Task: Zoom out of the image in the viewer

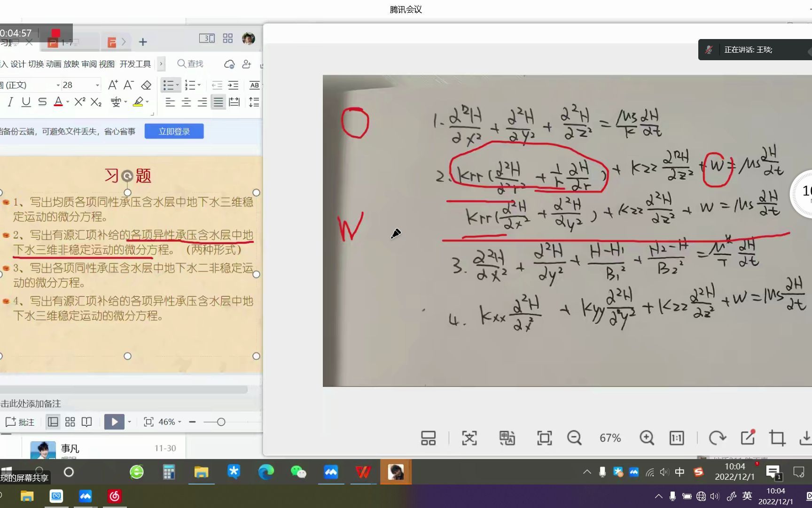Action: (x=574, y=438)
